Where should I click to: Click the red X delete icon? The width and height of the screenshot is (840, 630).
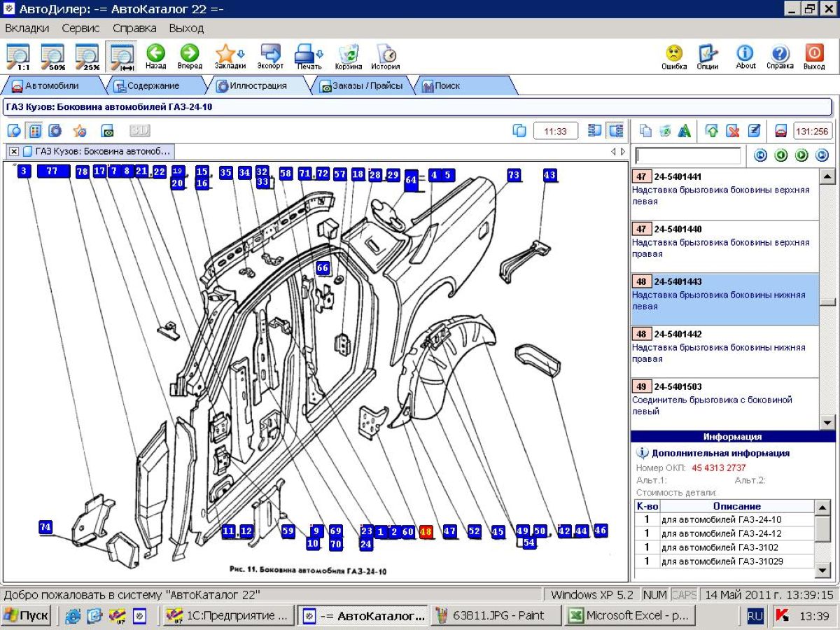(733, 131)
